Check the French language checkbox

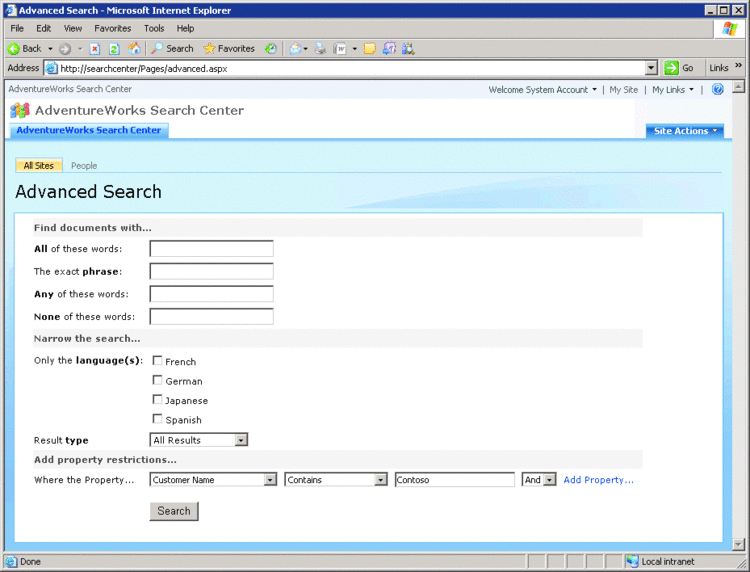click(x=157, y=361)
